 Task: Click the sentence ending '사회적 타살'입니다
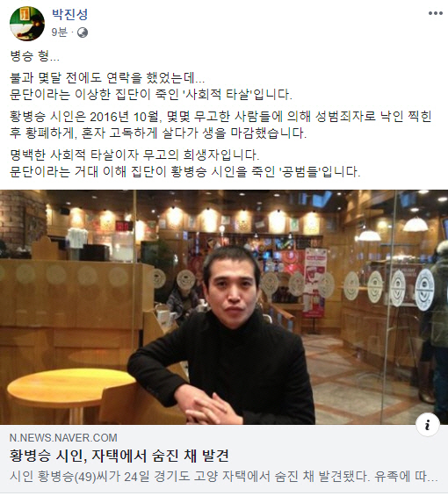point(151,95)
